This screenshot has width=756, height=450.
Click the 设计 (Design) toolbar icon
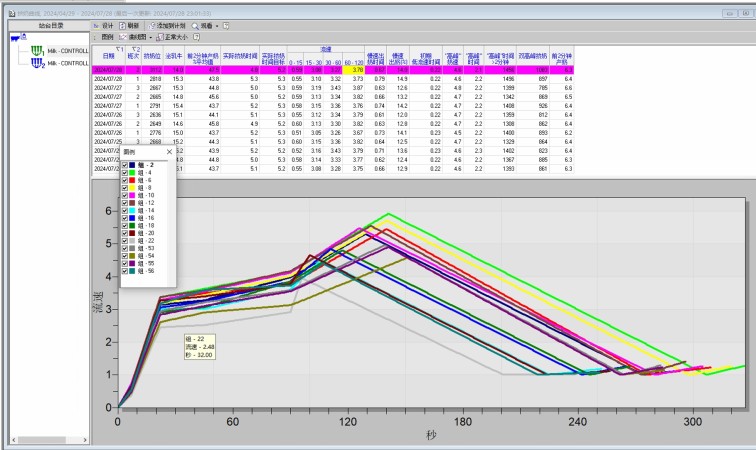coord(96,25)
